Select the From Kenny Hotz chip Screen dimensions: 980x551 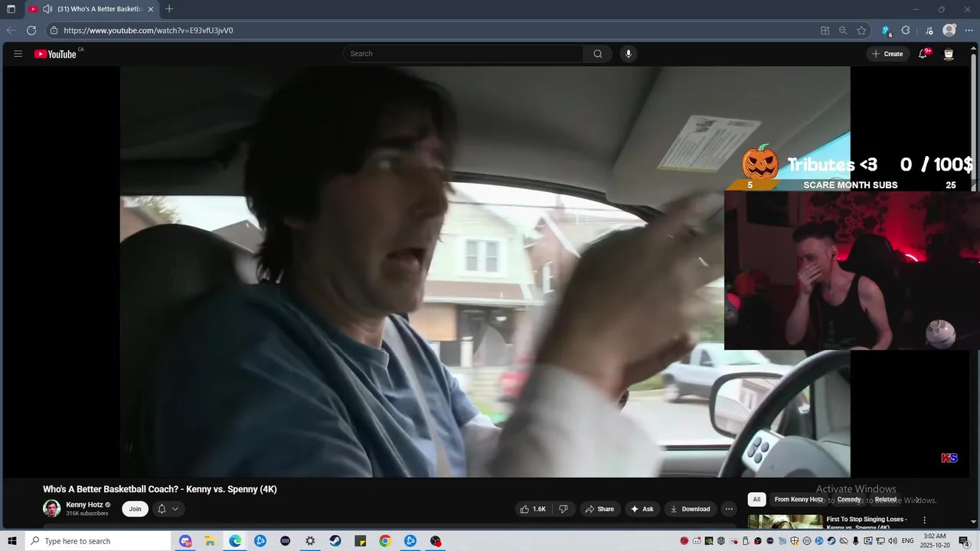pos(799,500)
